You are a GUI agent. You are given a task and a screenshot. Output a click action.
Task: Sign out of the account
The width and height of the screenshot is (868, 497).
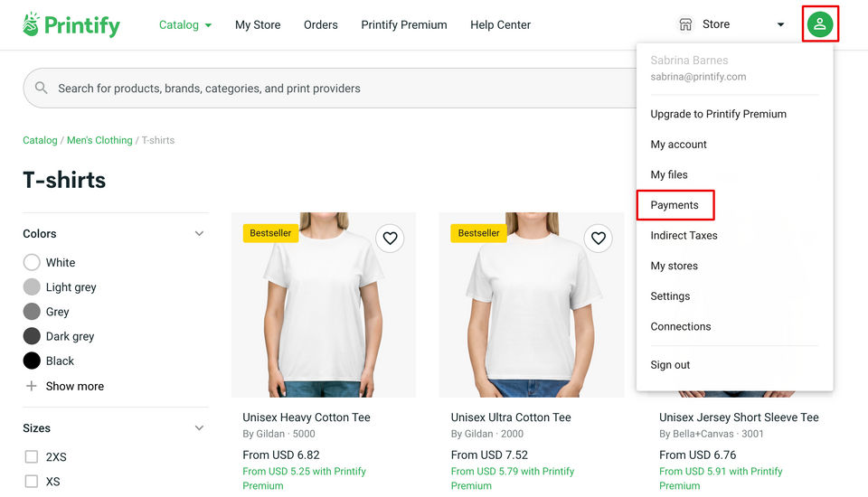[670, 365]
